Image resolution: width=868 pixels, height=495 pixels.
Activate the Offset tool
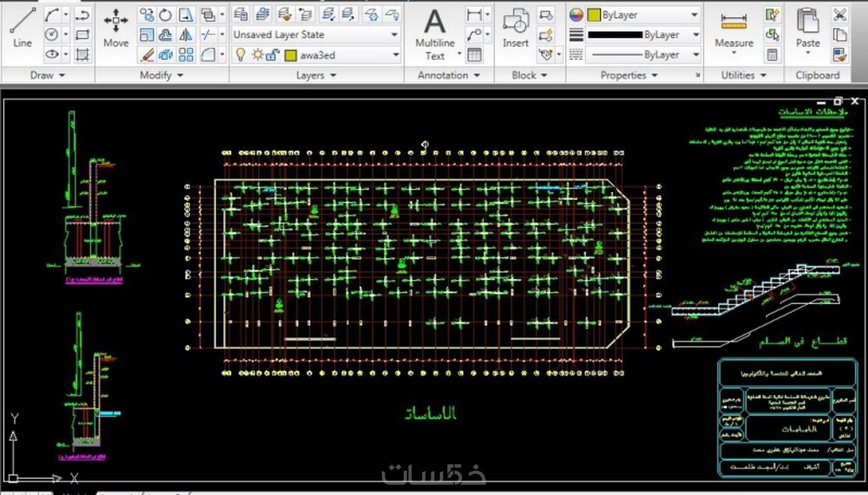pyautogui.click(x=165, y=35)
